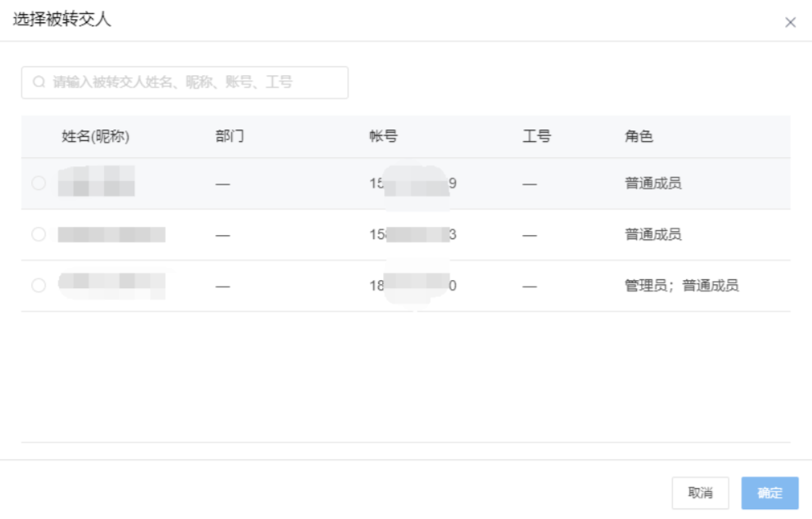
Task: Select the first member's radio button
Action: coord(38,183)
